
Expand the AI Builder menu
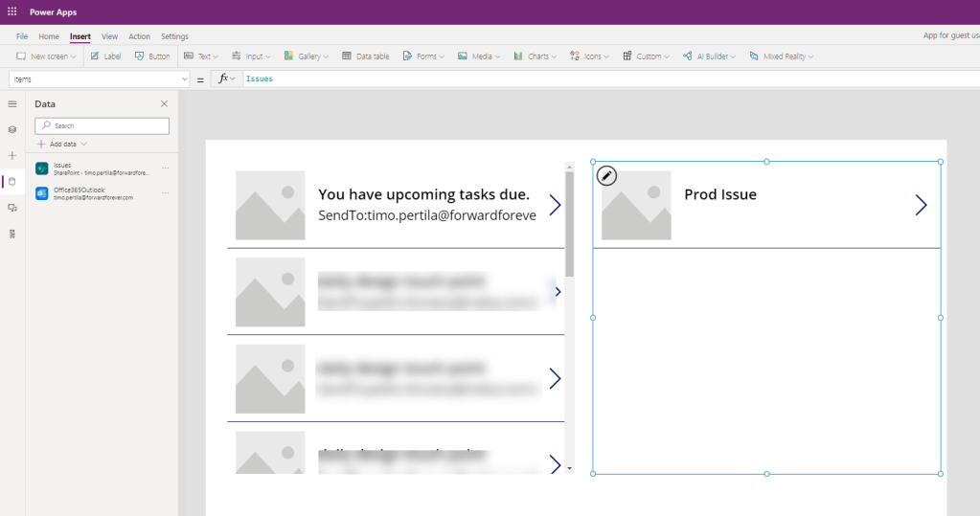[x=710, y=56]
